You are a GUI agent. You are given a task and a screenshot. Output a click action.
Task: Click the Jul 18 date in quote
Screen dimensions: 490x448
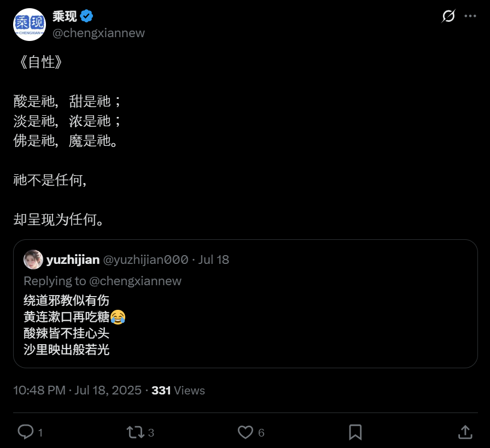[x=214, y=260]
